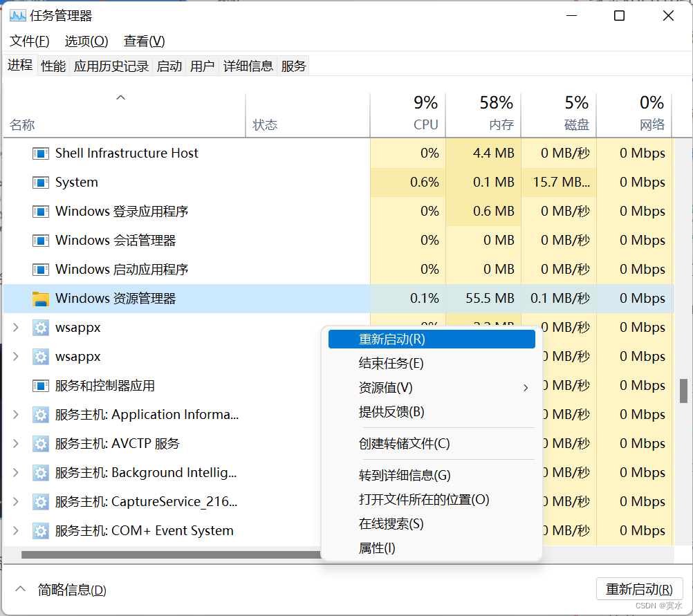This screenshot has width=693, height=616.
Task: Switch to the 详细信息 tab
Action: coord(248,66)
